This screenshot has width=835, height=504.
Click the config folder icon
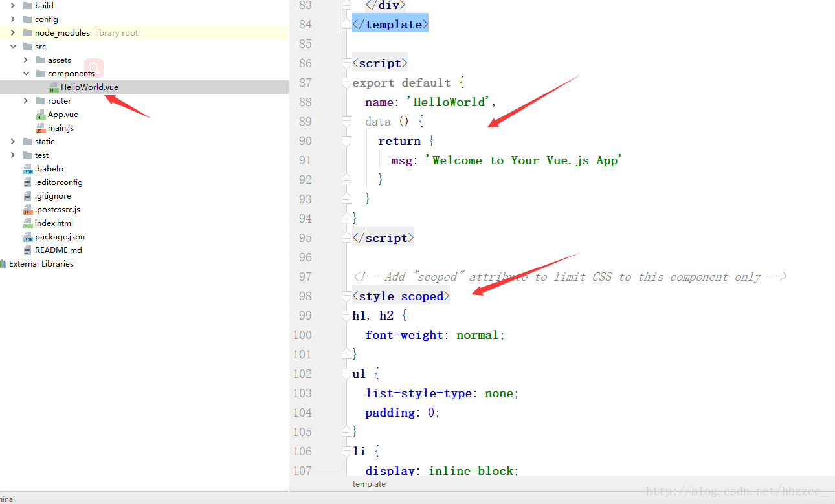point(28,19)
